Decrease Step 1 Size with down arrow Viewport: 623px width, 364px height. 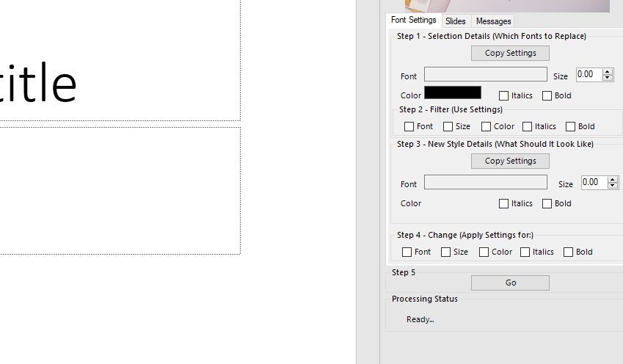(x=607, y=78)
